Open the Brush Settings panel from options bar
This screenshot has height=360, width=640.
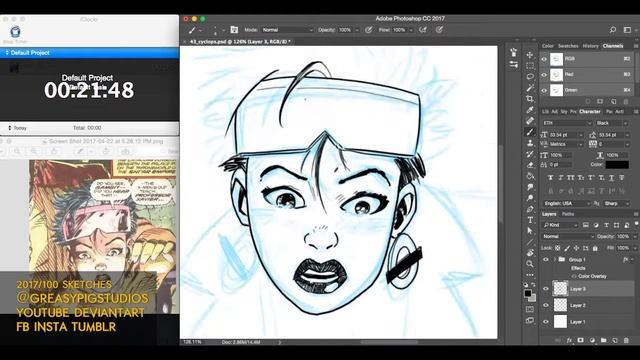234,30
